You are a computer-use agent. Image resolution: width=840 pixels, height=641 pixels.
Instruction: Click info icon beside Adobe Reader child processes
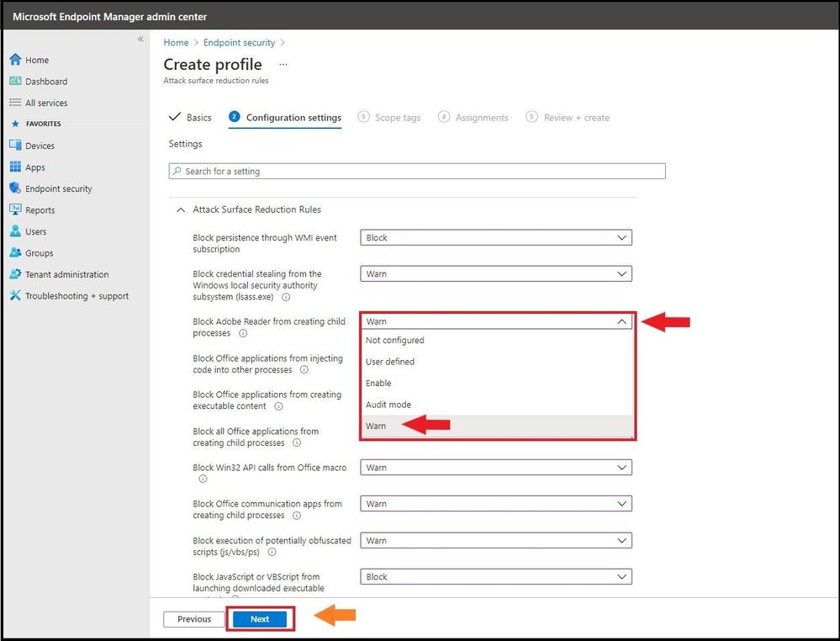coord(243,333)
